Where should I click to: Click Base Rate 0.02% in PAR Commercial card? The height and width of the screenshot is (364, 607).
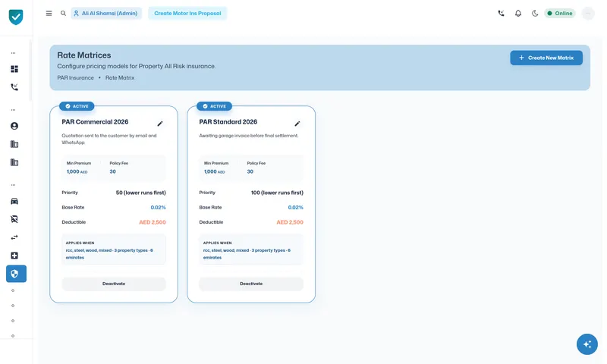pyautogui.click(x=158, y=207)
